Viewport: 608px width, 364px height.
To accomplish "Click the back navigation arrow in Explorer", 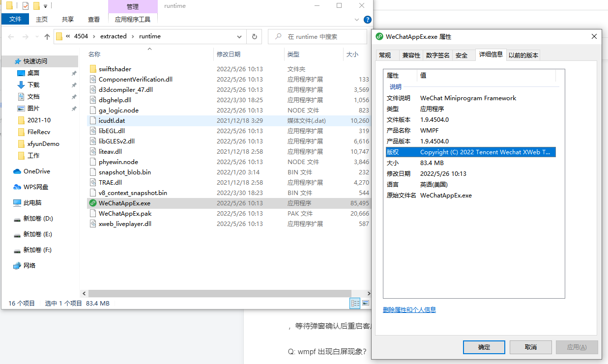I will click(11, 36).
